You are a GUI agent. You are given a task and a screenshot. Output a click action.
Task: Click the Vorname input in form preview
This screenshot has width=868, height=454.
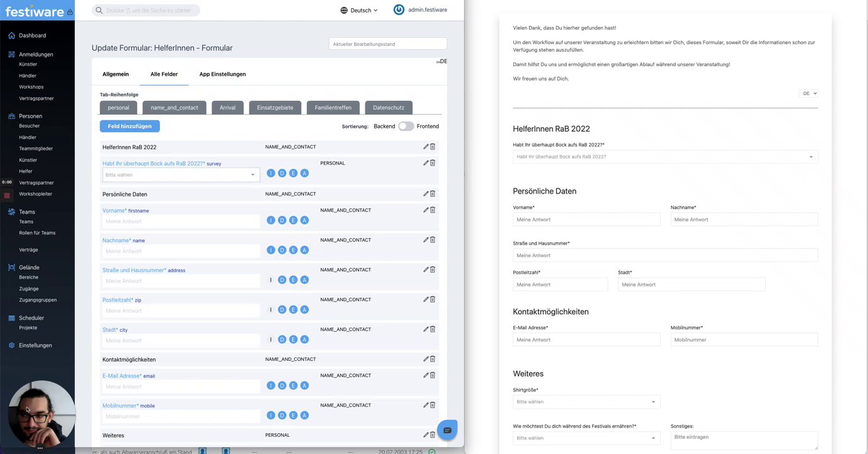pyautogui.click(x=586, y=219)
